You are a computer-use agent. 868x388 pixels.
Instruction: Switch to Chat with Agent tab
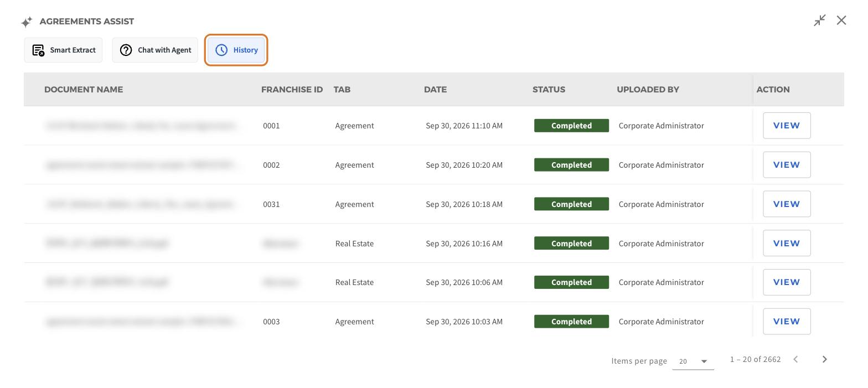click(155, 50)
